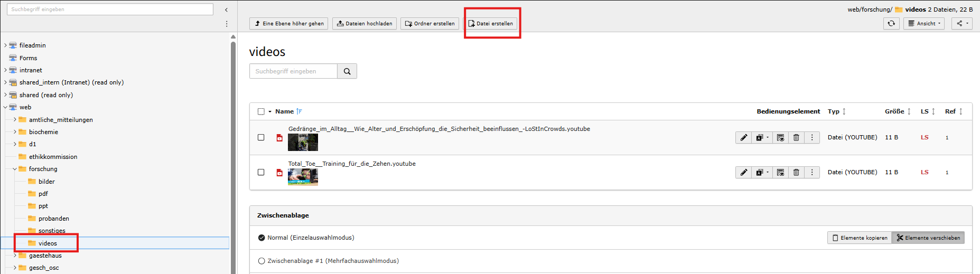Open the three-dot menu for Gedränge_im_Alltag file

tap(812, 137)
